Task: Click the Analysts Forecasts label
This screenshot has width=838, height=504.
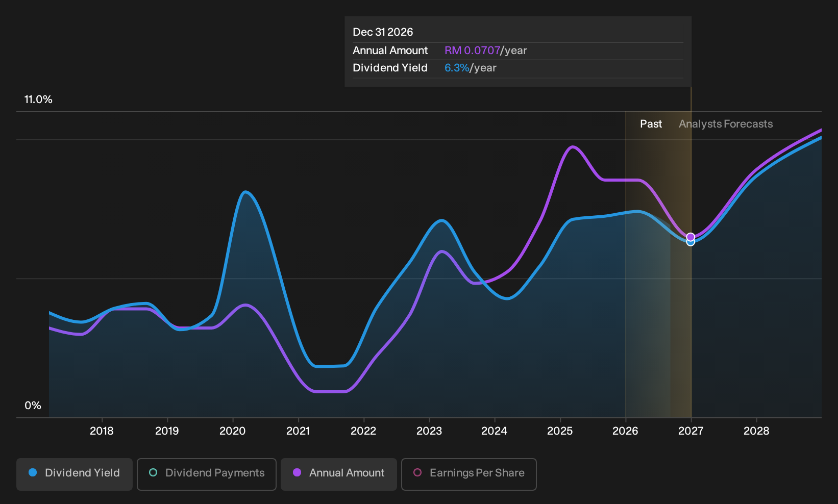Action: point(726,124)
